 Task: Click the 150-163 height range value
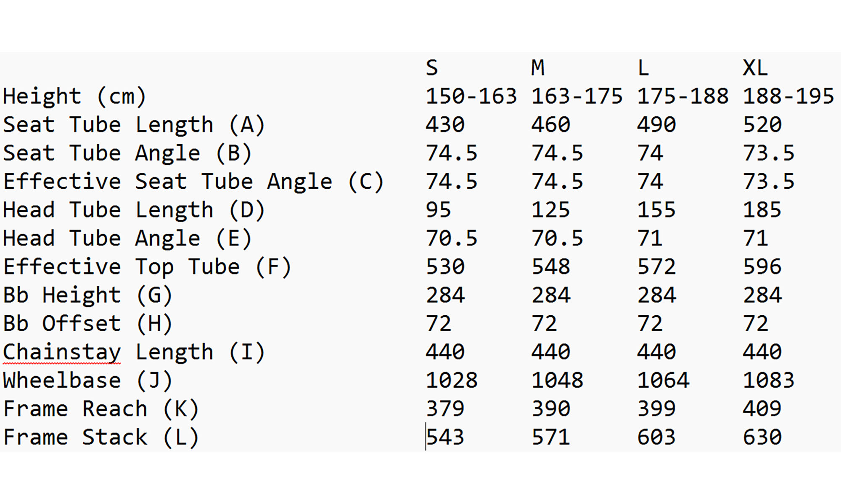tap(471, 96)
